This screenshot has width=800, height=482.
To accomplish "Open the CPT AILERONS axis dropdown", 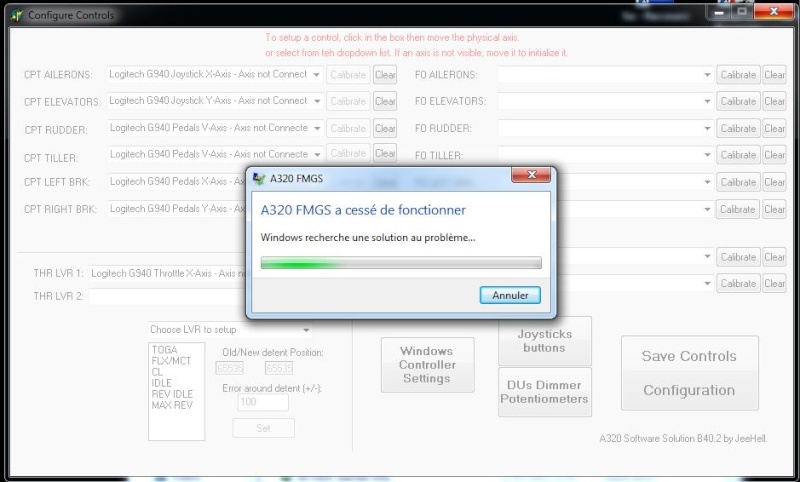I will 214,74.
